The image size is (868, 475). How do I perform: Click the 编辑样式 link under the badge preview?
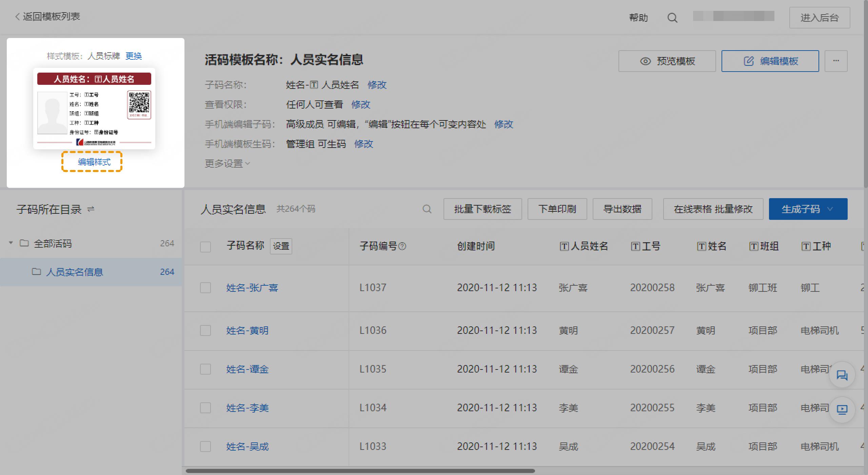(x=92, y=162)
